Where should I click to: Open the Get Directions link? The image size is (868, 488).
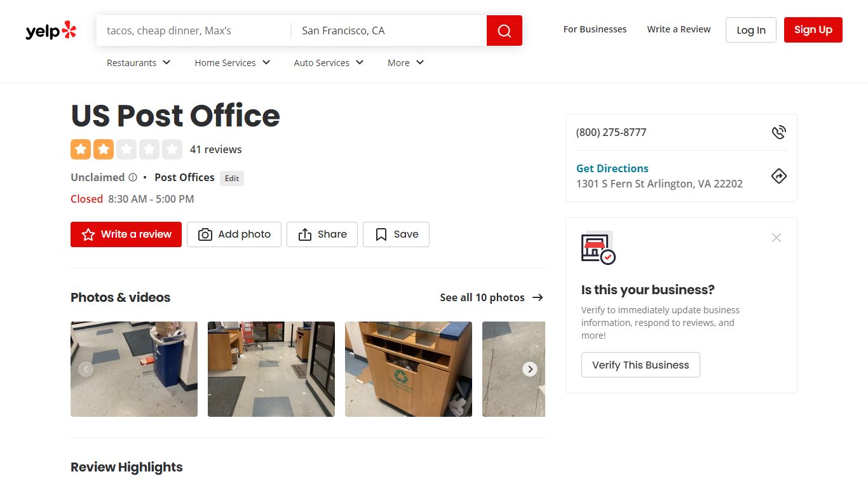613,168
